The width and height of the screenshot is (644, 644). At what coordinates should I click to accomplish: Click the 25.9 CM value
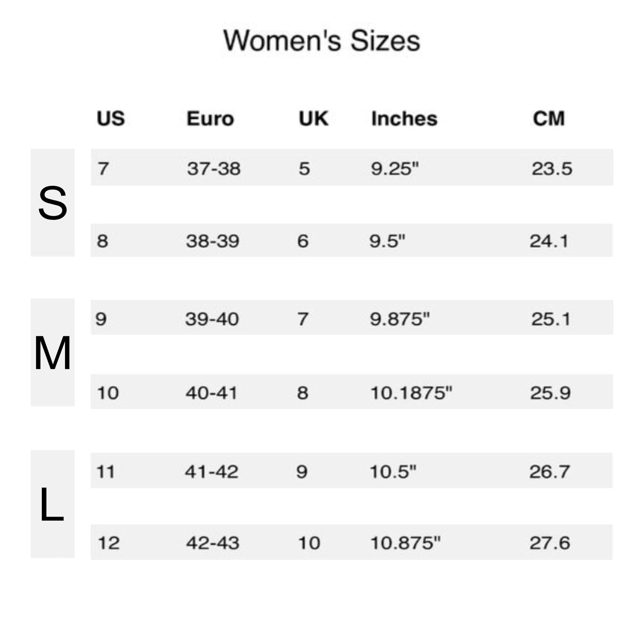pyautogui.click(x=550, y=393)
